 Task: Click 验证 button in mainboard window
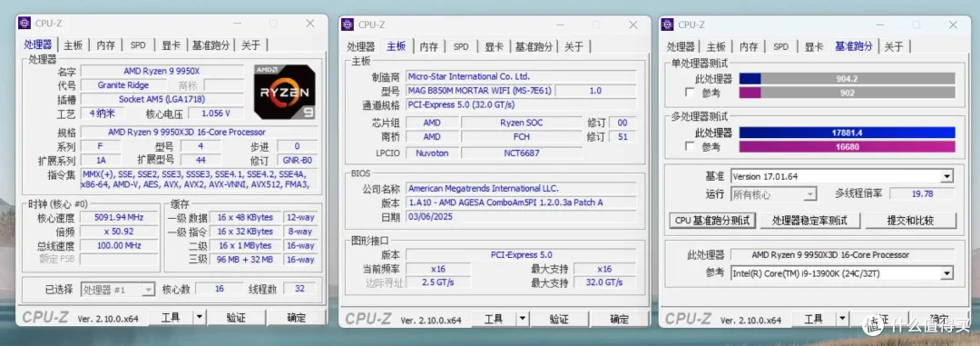coord(559,319)
